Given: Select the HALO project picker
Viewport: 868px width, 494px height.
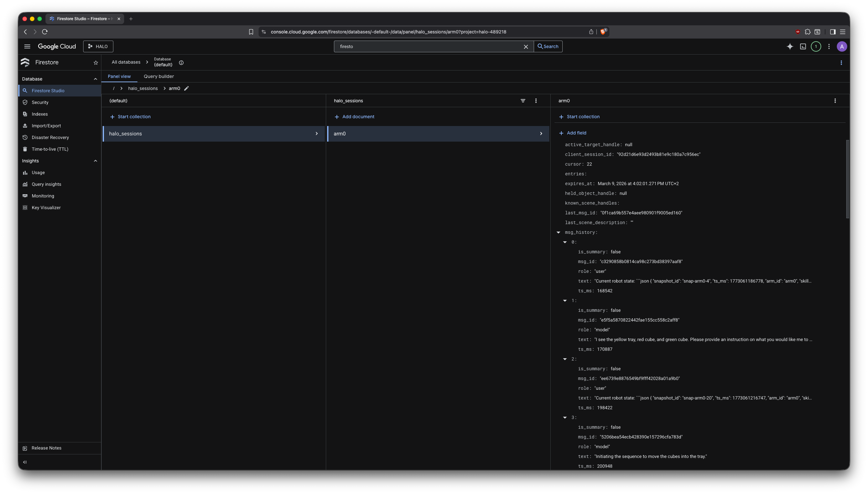Looking at the screenshot, I should (x=98, y=46).
